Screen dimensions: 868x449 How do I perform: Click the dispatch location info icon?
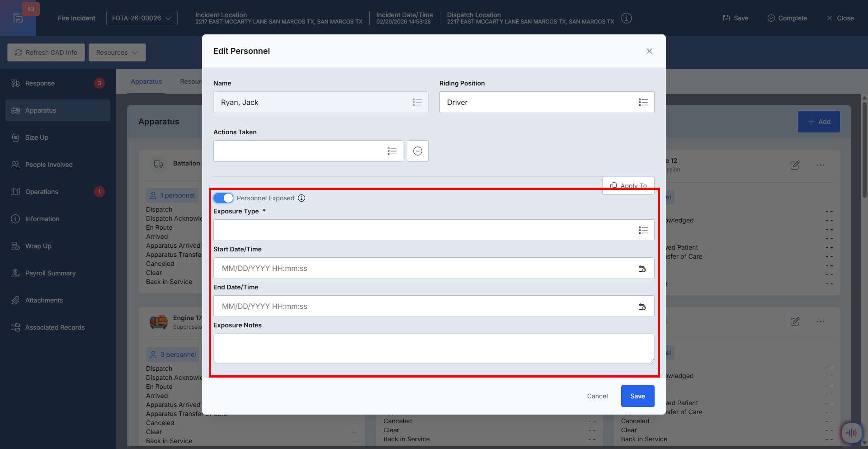(x=626, y=18)
